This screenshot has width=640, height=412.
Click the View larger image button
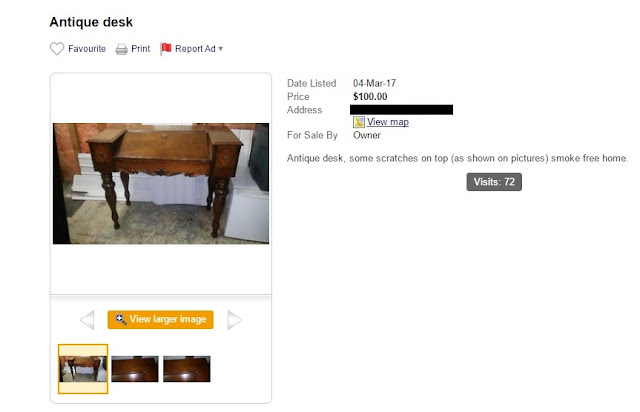[160, 319]
